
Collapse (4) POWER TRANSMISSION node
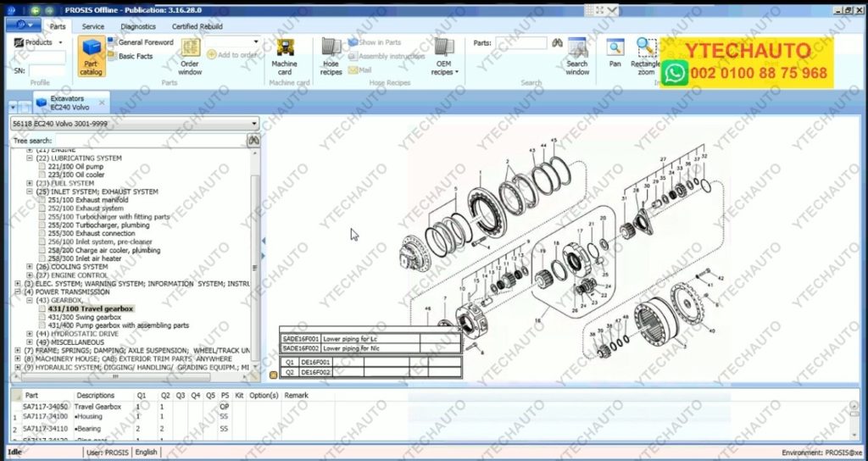click(18, 292)
